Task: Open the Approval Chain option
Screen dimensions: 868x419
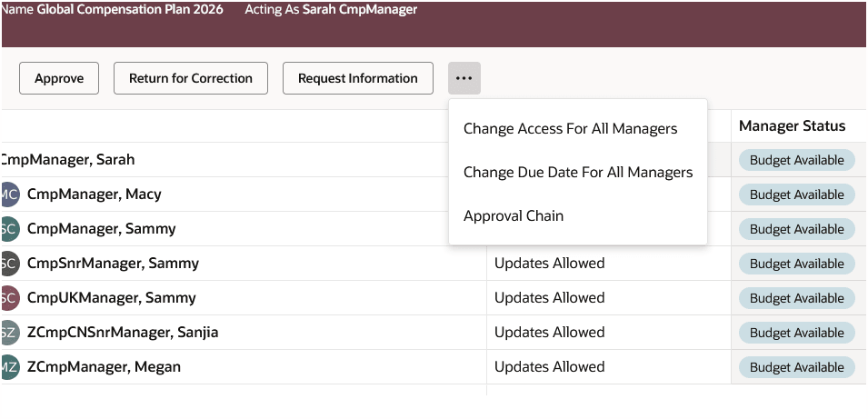Action: (x=514, y=216)
